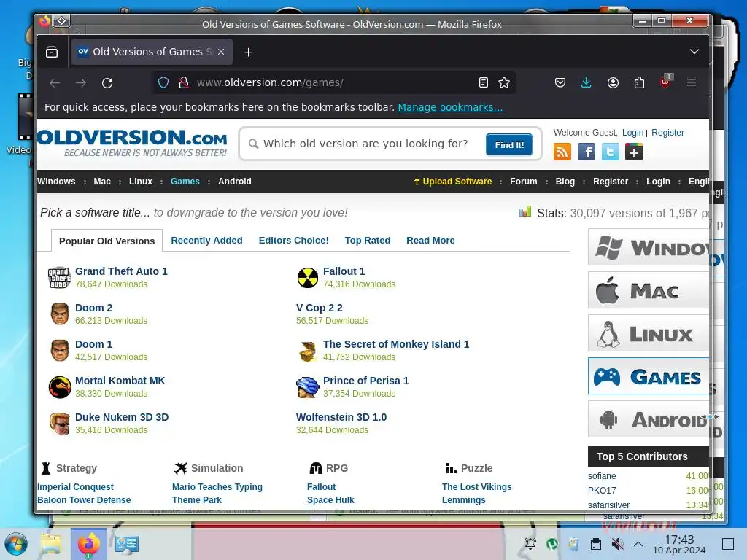Switch to the Top Rated tab
The height and width of the screenshot is (560, 747).
pyautogui.click(x=368, y=241)
